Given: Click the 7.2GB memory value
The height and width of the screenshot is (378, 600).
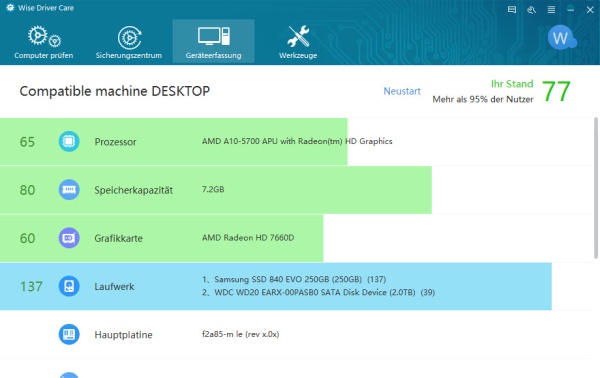Looking at the screenshot, I should click(213, 189).
